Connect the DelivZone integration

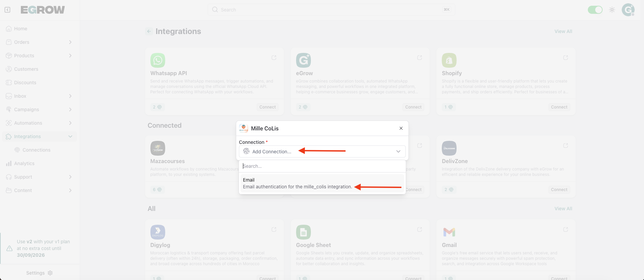click(x=559, y=190)
